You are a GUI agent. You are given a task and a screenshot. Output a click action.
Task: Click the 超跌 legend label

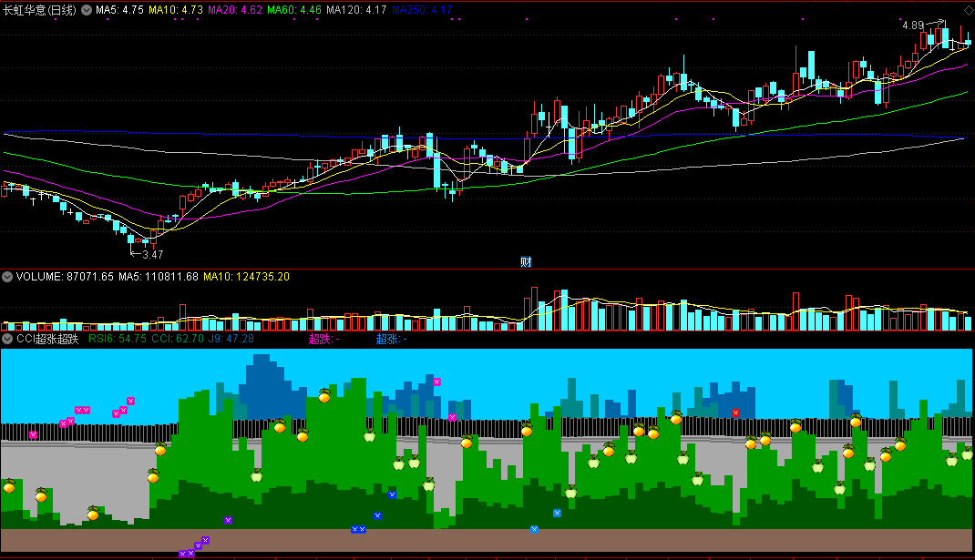(324, 339)
